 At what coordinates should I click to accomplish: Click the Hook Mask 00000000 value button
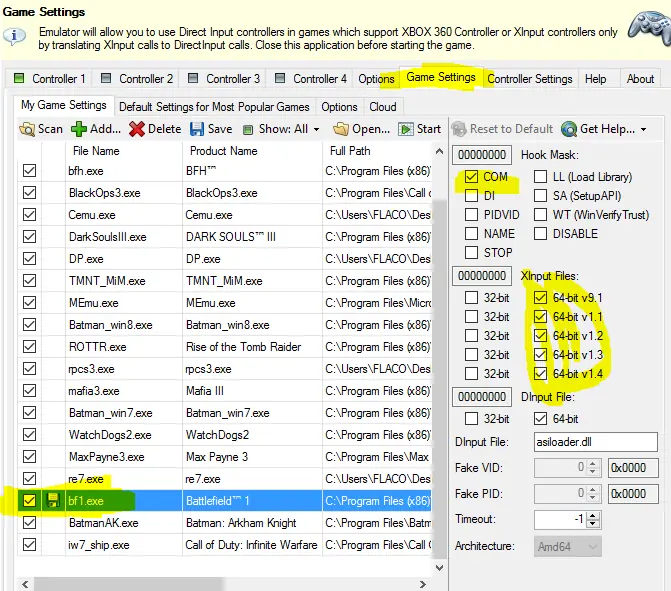pyautogui.click(x=482, y=154)
